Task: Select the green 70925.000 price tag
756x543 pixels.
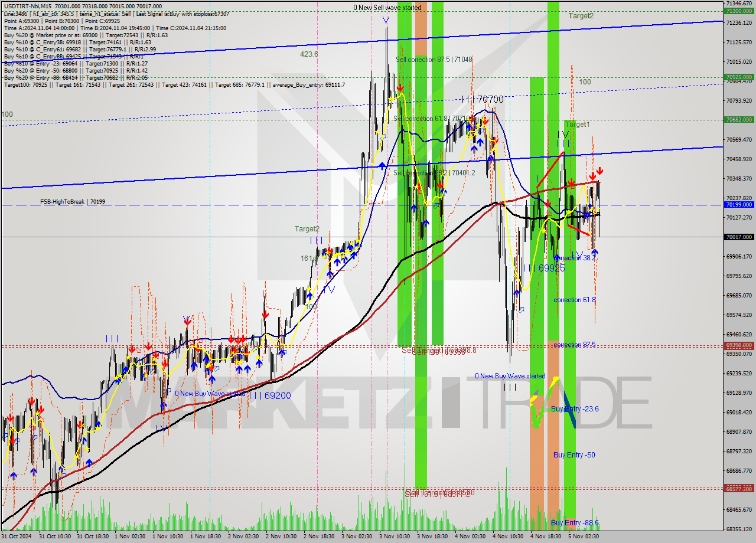Action: 739,77
